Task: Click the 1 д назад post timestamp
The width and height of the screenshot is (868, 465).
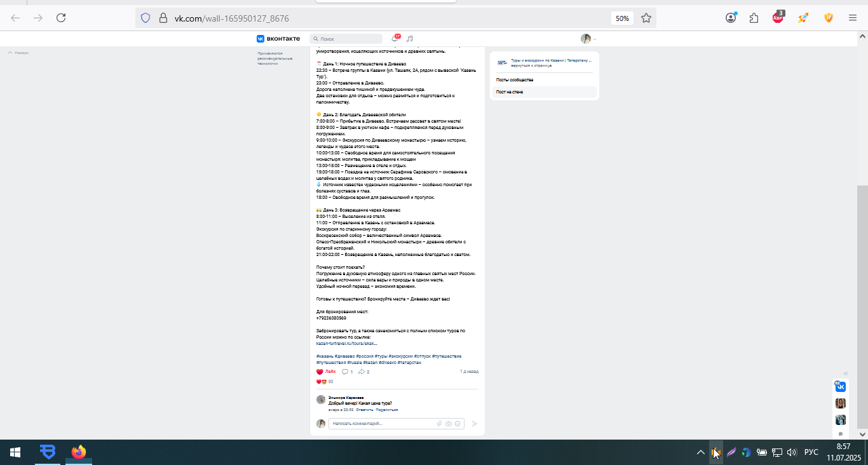Action: (469, 372)
